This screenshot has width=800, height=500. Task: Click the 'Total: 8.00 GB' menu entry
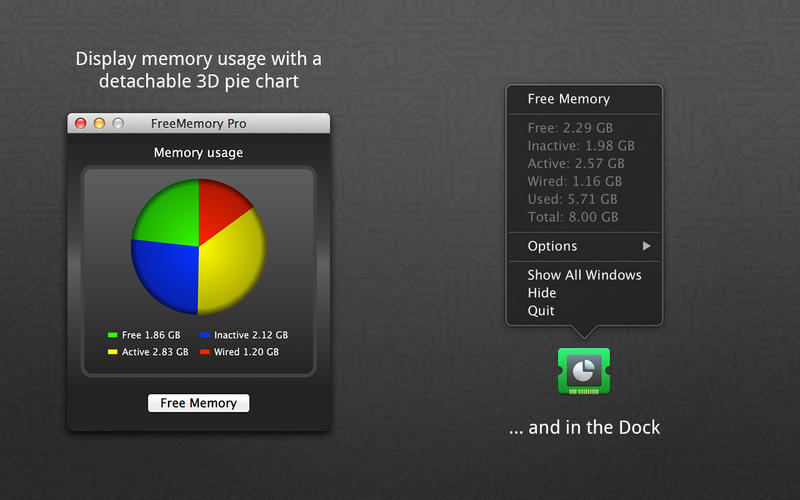point(573,217)
